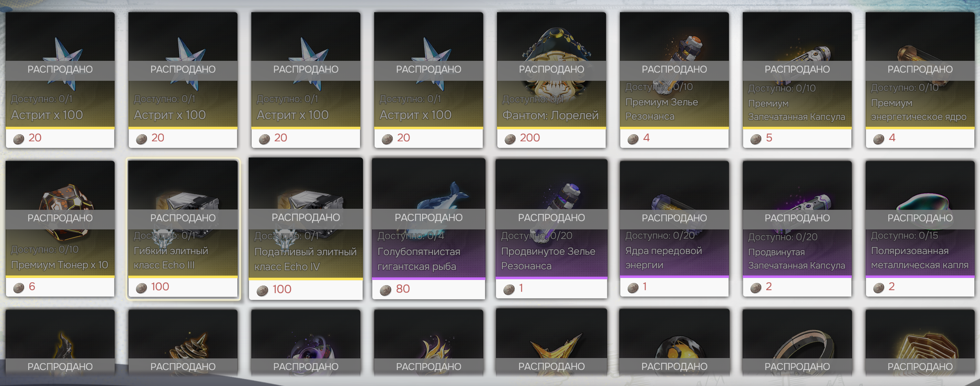The image size is (980, 386).
Task: Select Премиум энергетическое ядро item
Action: [920, 80]
